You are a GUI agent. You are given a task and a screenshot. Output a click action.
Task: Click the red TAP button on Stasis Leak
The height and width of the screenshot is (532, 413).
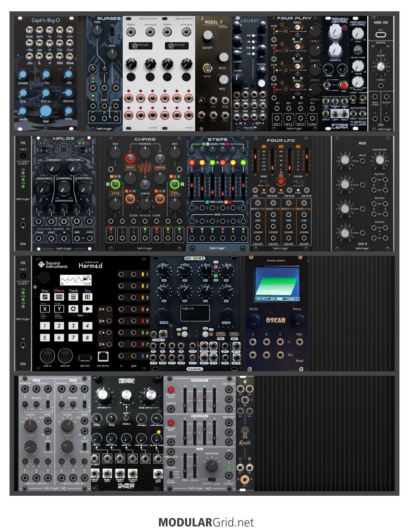pos(343,85)
